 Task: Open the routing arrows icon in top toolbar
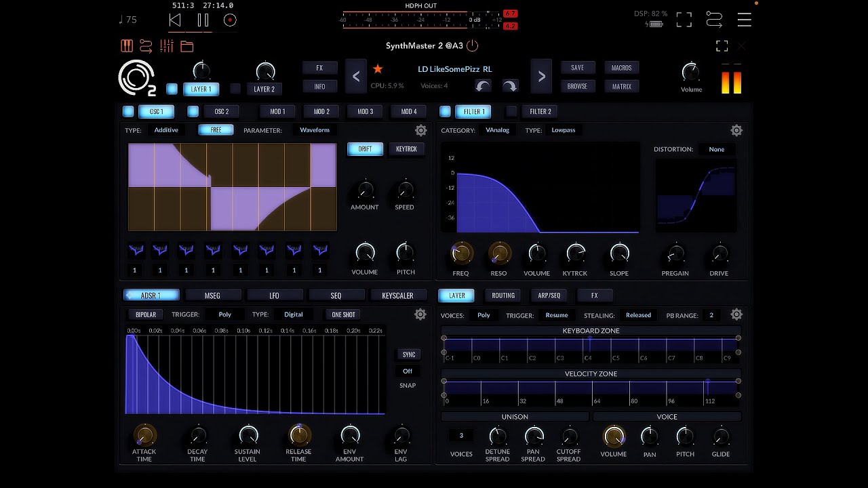click(x=146, y=46)
